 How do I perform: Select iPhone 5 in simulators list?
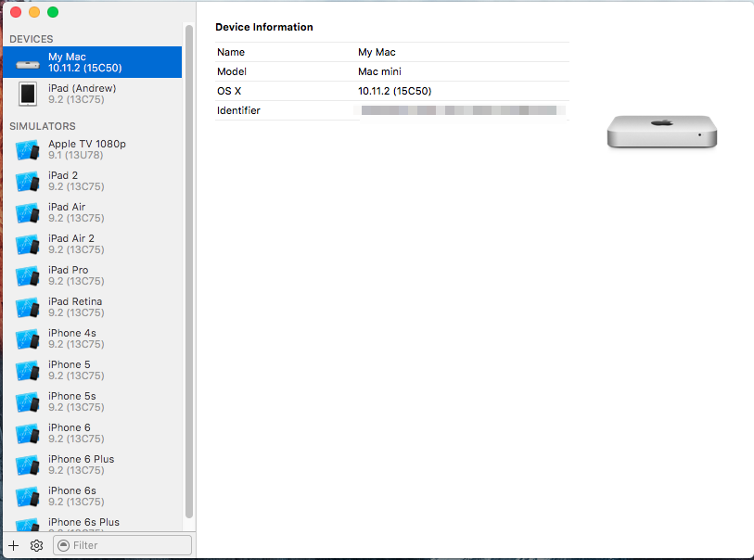tap(93, 370)
